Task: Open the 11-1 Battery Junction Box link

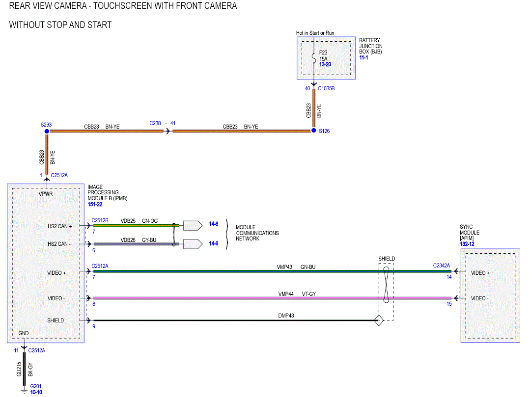Action: click(x=364, y=57)
